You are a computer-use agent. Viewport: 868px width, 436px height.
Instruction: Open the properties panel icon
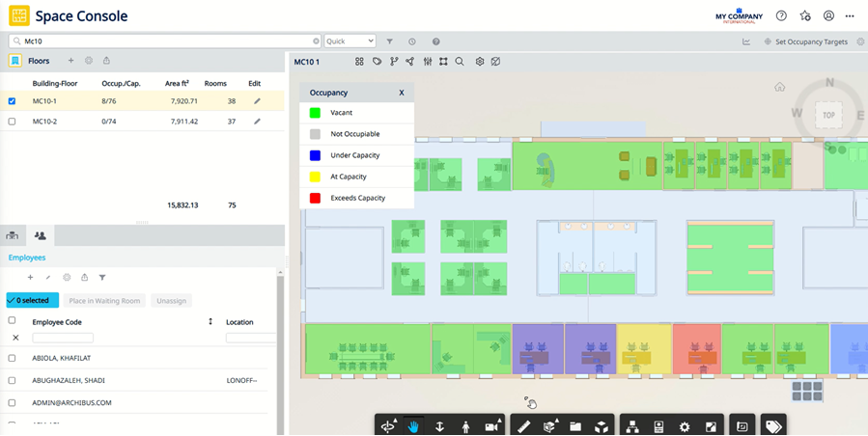(658, 426)
